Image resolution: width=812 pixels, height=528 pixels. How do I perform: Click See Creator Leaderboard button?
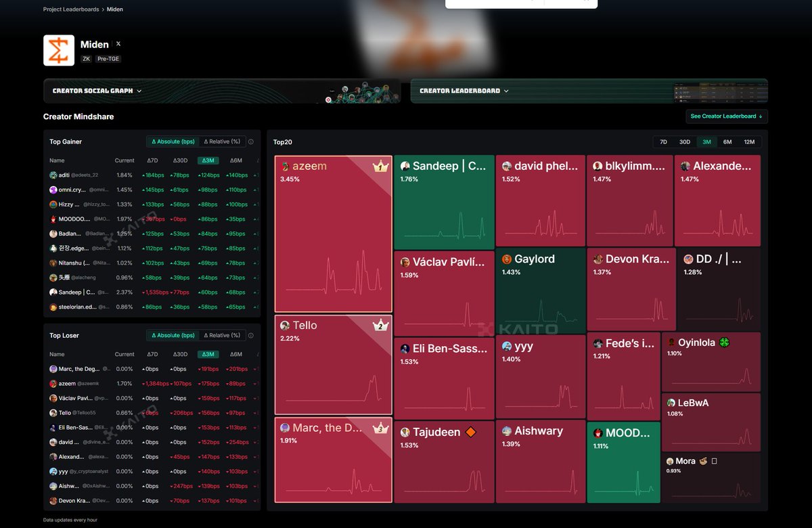point(726,116)
